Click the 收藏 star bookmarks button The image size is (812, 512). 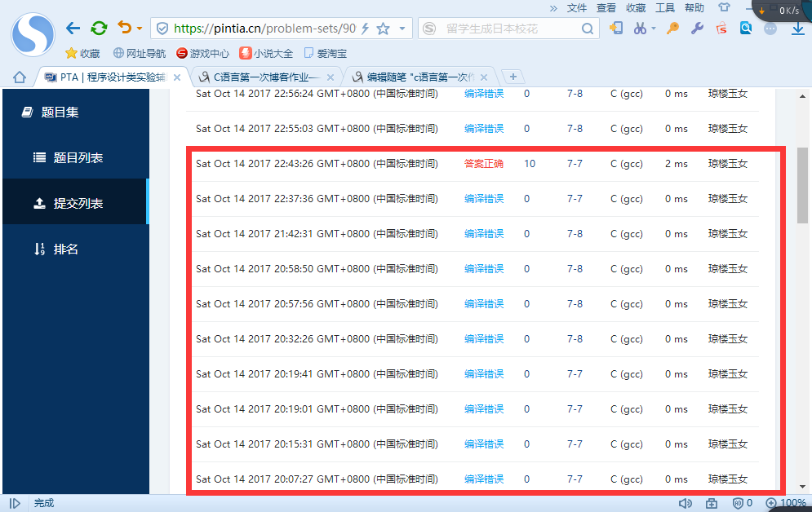click(x=83, y=53)
